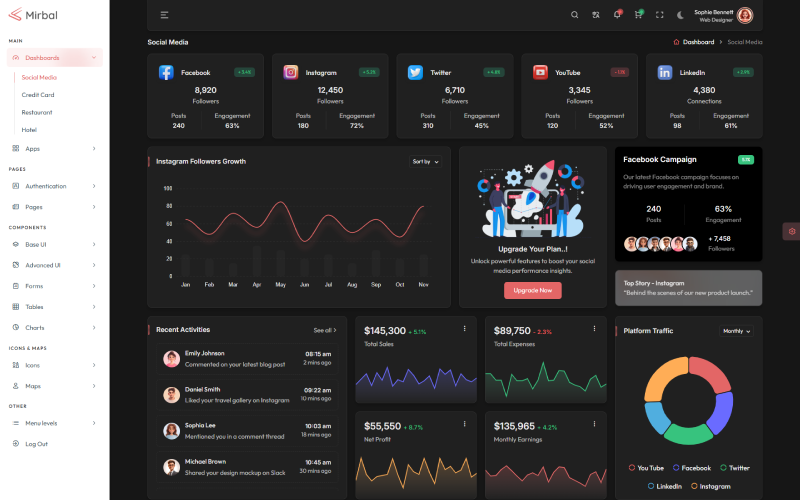Screen dimensions: 800x500
Task: Click the hamburger menu icon
Action: [164, 15]
